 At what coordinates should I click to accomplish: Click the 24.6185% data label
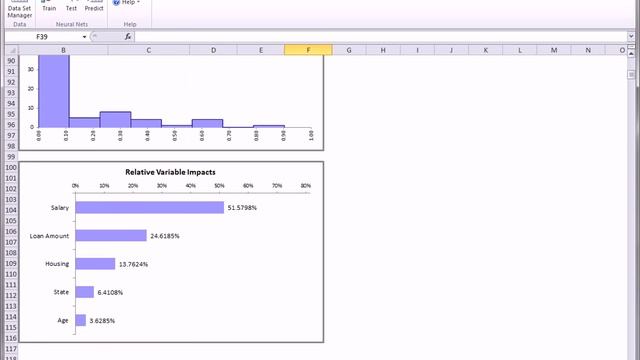165,236
